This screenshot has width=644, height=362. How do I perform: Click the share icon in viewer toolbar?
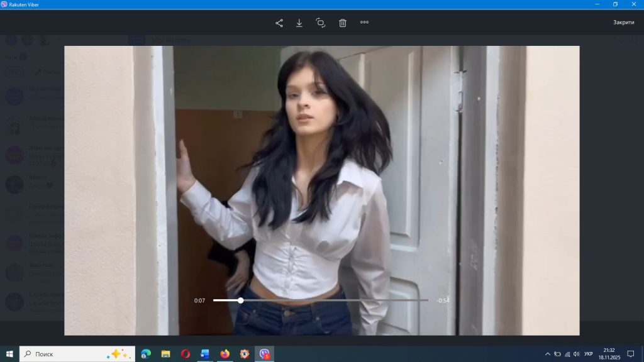(x=279, y=23)
